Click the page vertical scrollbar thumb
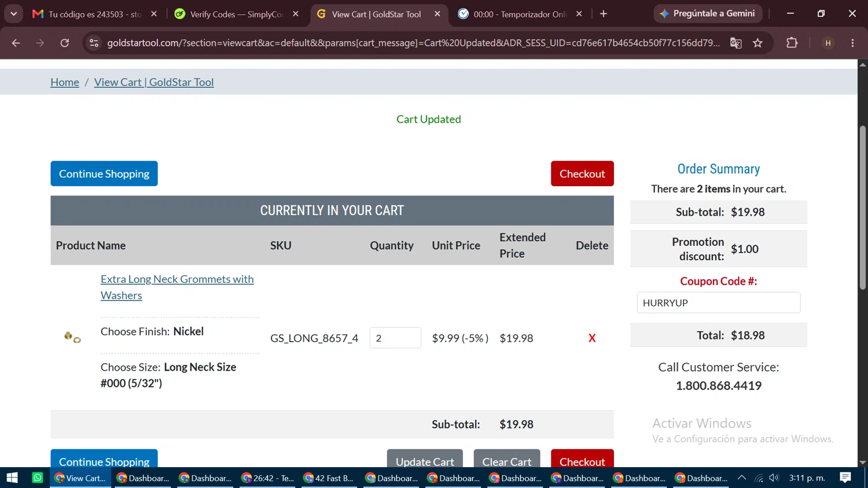The height and width of the screenshot is (488, 868). point(863,208)
